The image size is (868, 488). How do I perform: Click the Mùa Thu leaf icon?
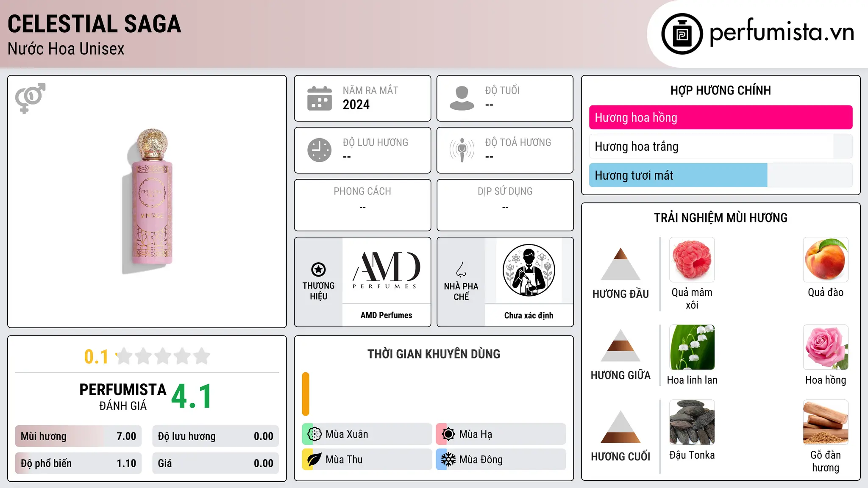point(314,460)
